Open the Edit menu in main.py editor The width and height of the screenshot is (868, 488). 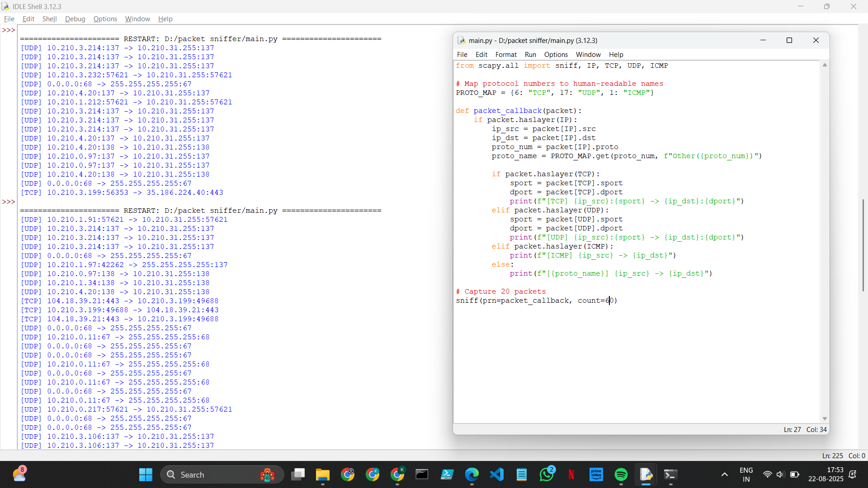(481, 54)
